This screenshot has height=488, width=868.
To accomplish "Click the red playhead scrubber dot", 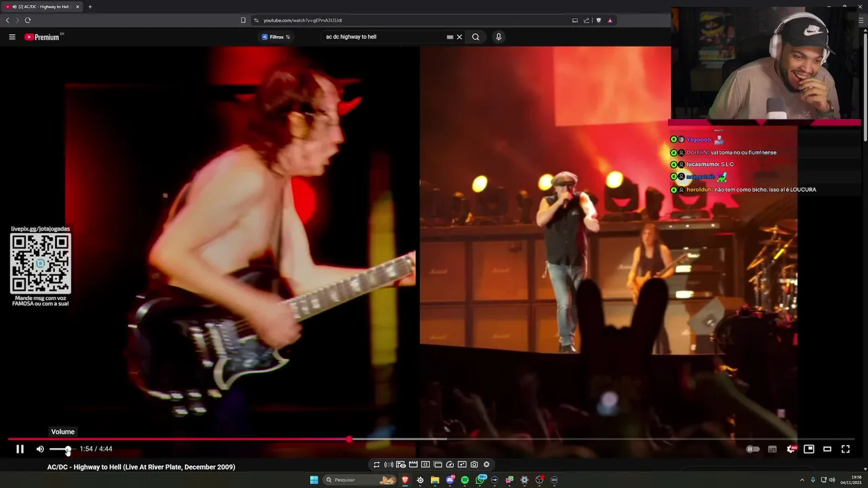I will [349, 439].
